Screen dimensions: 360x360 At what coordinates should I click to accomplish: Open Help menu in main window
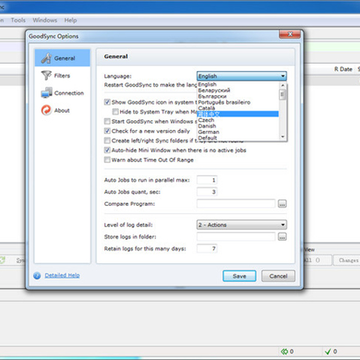click(70, 20)
